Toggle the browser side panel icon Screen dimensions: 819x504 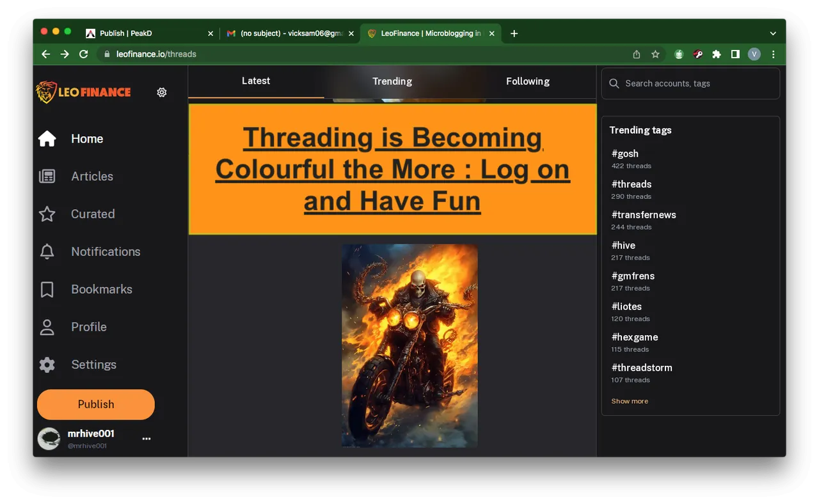tap(735, 54)
